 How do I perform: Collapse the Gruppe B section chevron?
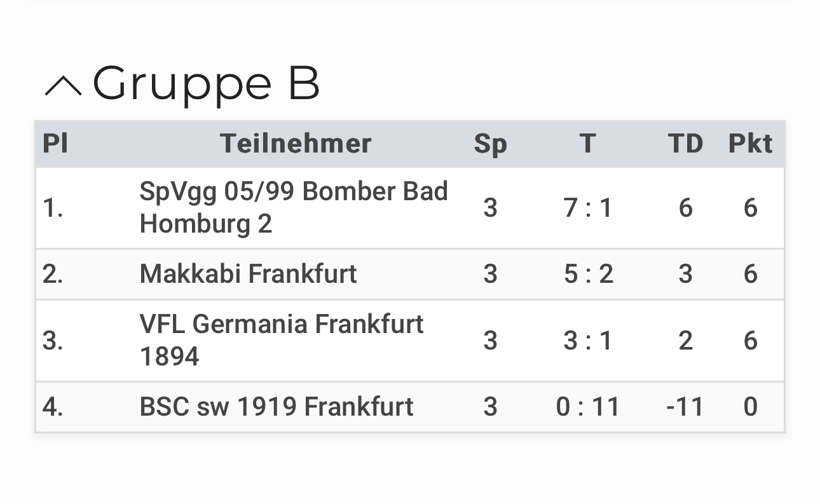point(63,86)
